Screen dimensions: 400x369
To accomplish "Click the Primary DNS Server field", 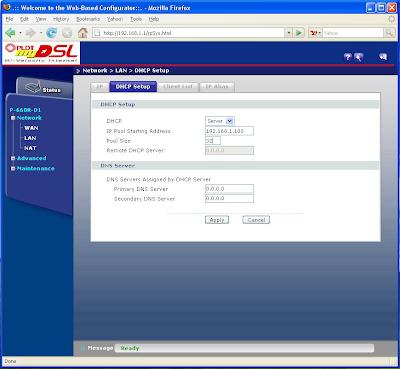I will click(229, 189).
